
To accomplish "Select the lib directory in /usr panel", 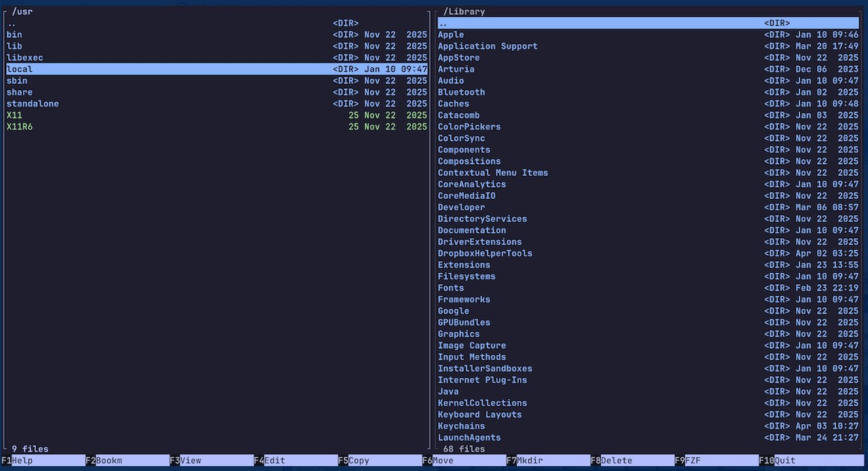I will 217,46.
